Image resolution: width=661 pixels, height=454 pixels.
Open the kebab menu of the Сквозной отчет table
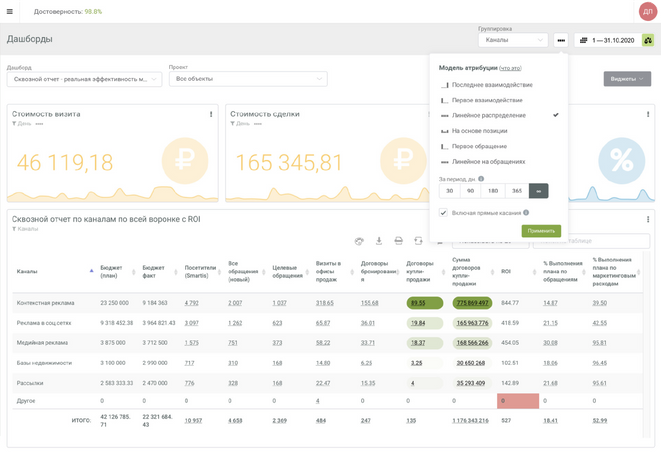click(x=648, y=219)
